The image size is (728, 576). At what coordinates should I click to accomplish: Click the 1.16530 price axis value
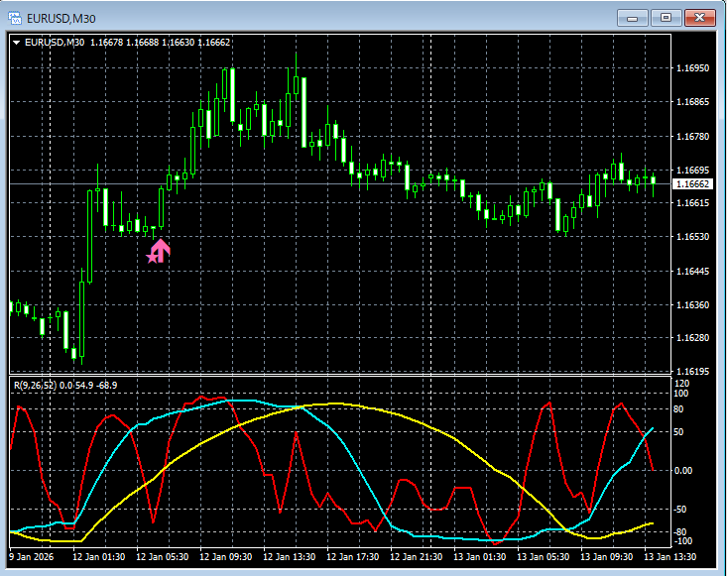click(x=692, y=237)
